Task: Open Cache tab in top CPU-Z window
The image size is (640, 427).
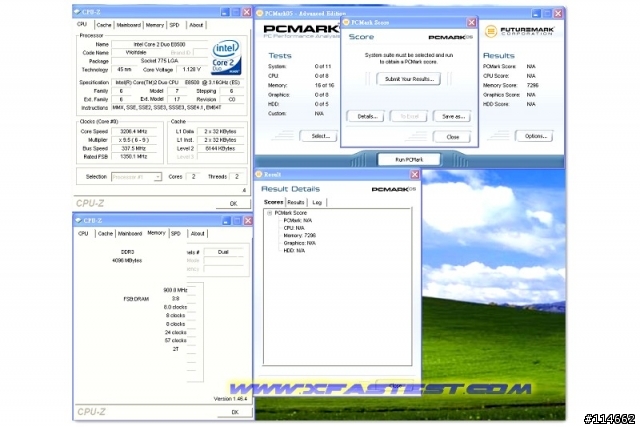Action: click(x=104, y=25)
